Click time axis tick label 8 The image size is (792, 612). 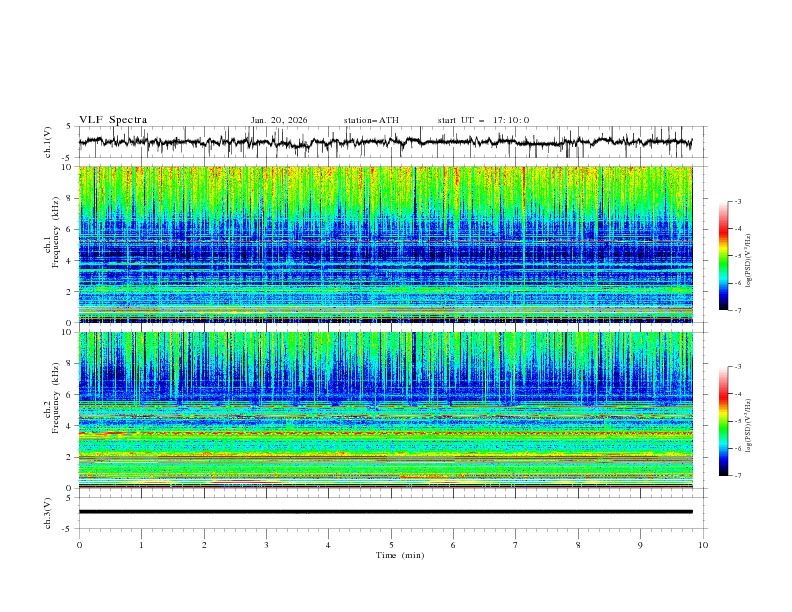click(x=578, y=545)
